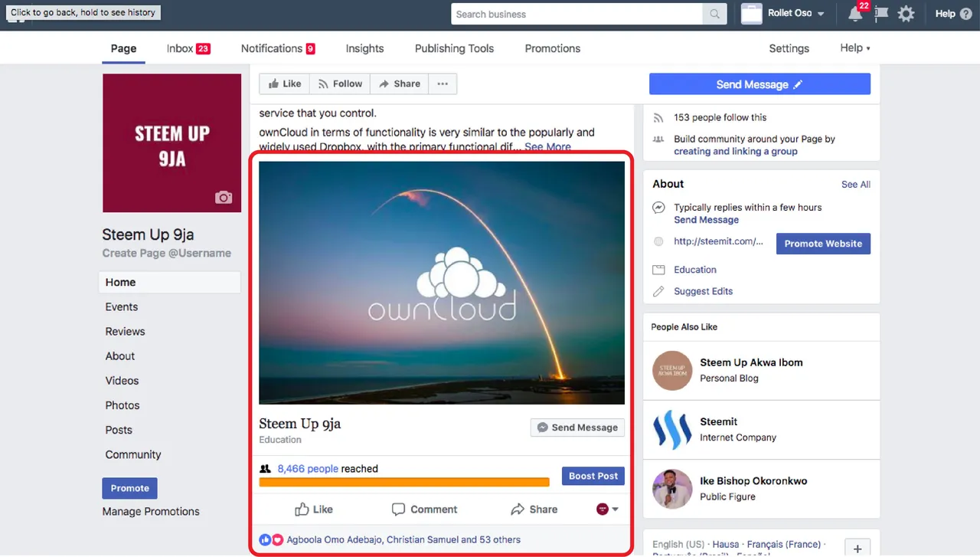The height and width of the screenshot is (557, 980).
Task: Switch to the Inbox tab
Action: (188, 48)
